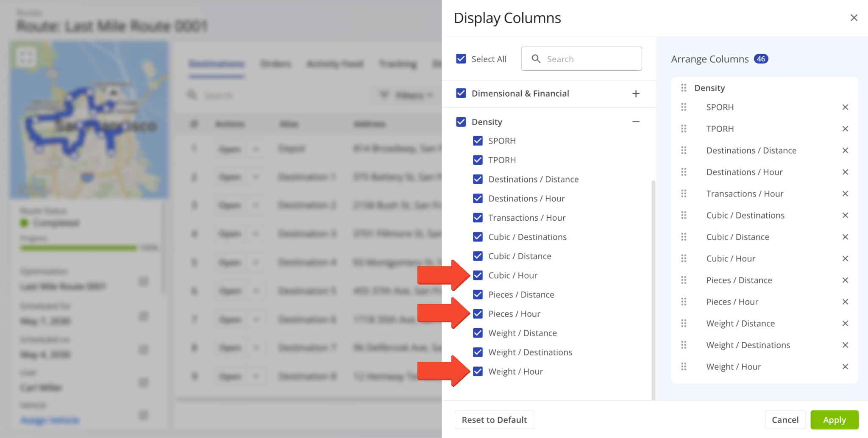The height and width of the screenshot is (438, 868).
Task: Uncheck Cubic / Hour checkbox
Action: coord(478,275)
